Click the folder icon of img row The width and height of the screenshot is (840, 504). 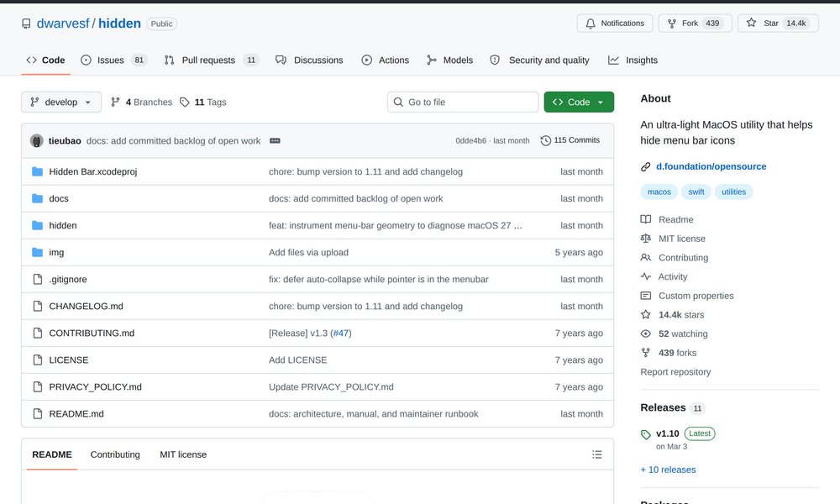(37, 252)
